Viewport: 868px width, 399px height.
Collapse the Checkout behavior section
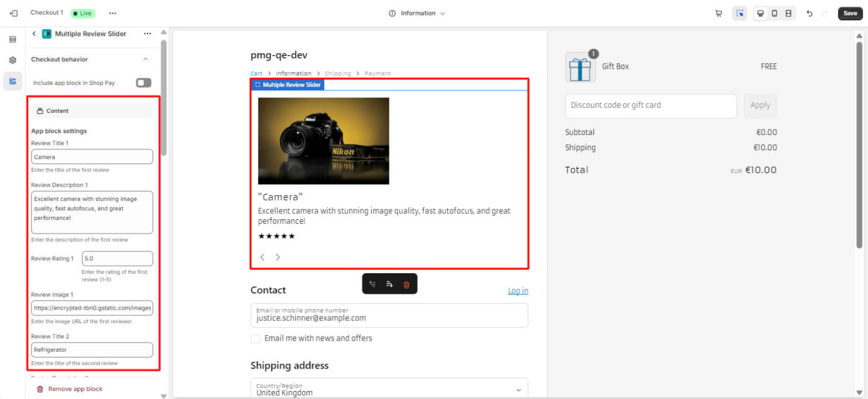point(146,59)
